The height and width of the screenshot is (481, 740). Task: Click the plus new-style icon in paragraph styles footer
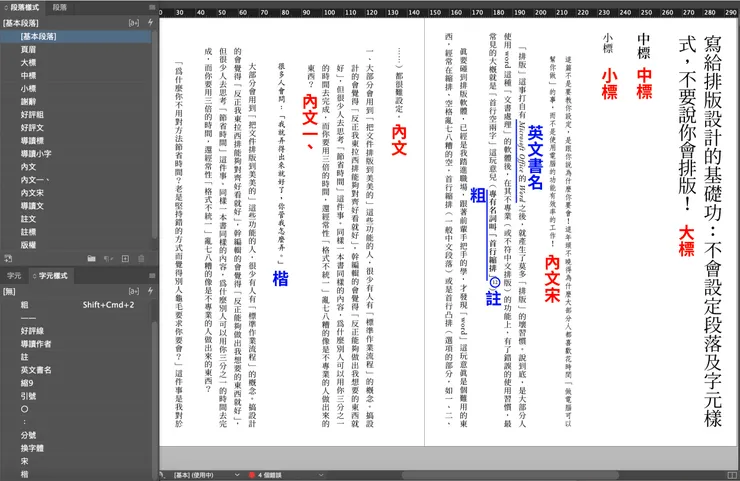coord(125,258)
